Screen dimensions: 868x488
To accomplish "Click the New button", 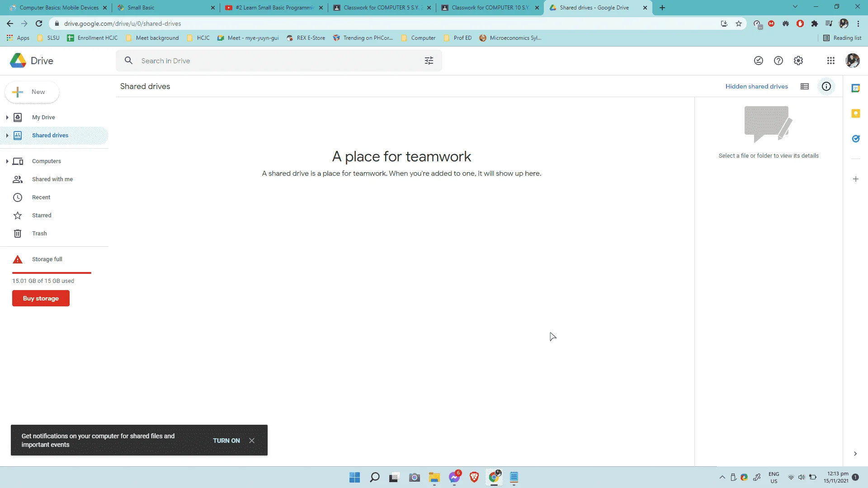I will tap(32, 92).
